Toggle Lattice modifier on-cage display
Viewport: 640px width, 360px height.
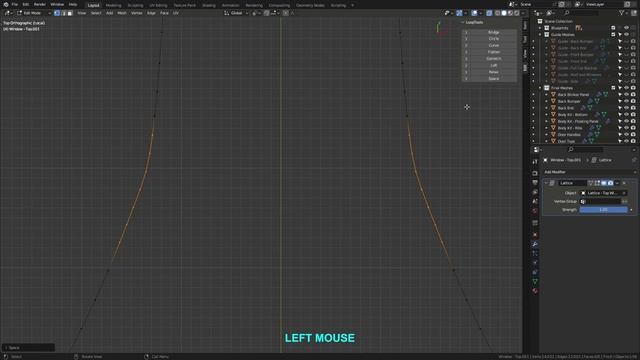tap(591, 183)
